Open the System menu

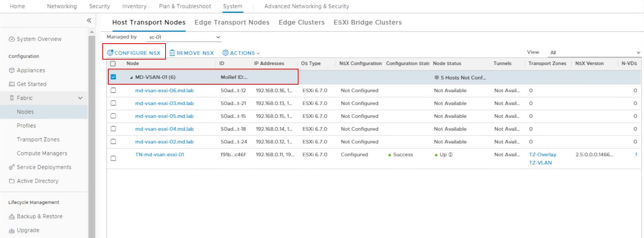tap(233, 6)
